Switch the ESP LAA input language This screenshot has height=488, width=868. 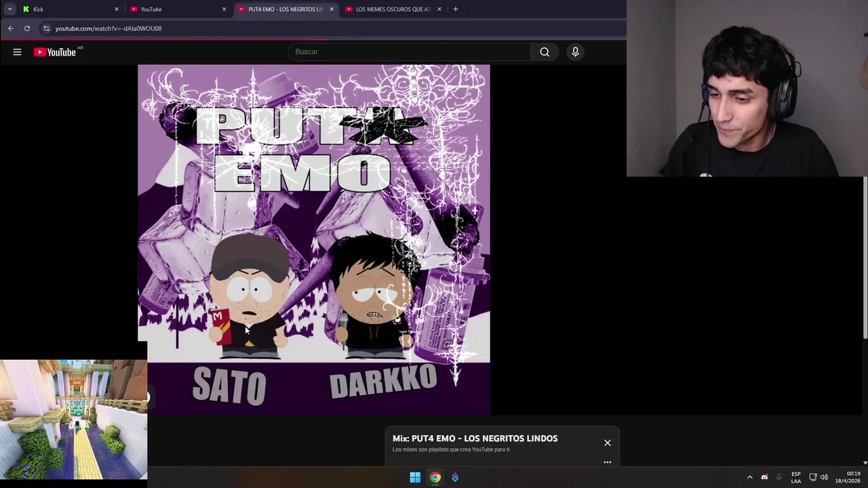[x=796, y=477]
